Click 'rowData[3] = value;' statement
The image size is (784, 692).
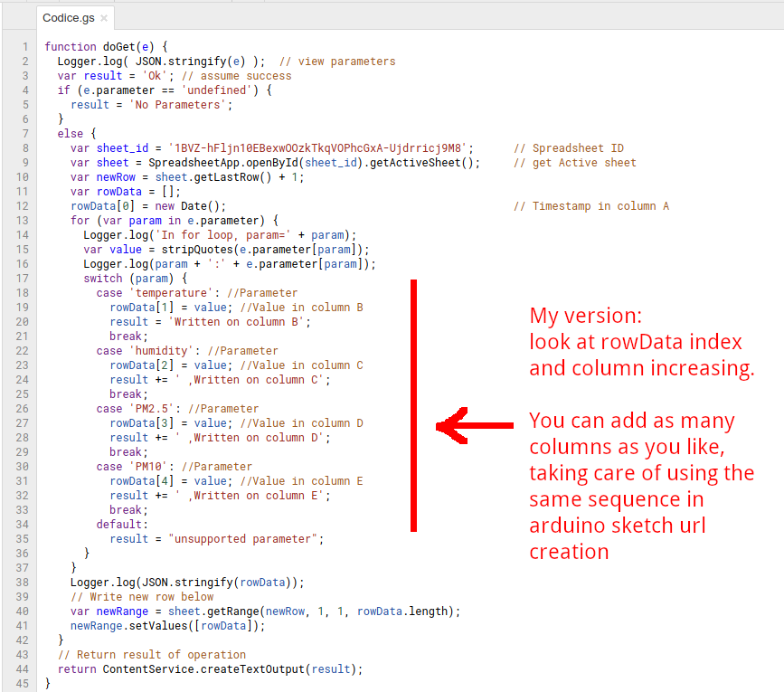(x=171, y=424)
